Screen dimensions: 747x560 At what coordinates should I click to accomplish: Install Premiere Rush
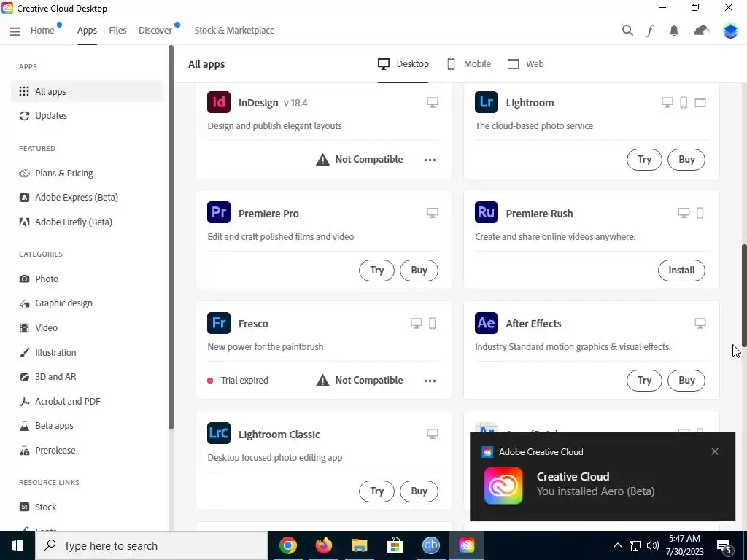681,270
